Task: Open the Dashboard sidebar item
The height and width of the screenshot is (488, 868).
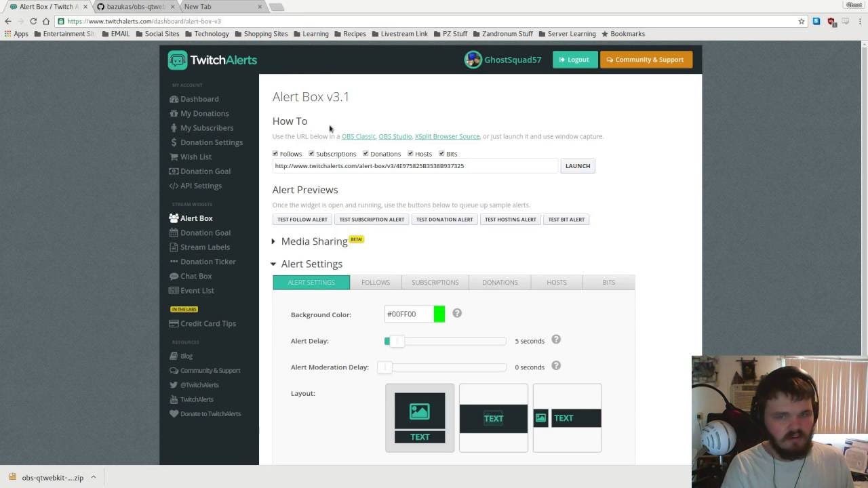Action: [194, 99]
